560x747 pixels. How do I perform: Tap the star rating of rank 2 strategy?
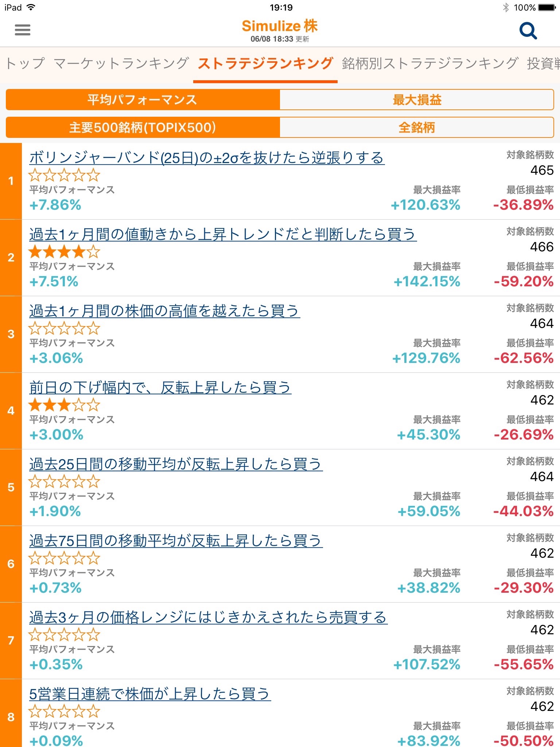click(x=64, y=252)
